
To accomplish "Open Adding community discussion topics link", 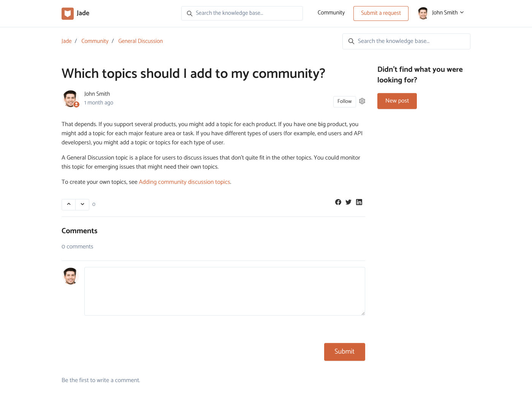I will [x=184, y=182].
